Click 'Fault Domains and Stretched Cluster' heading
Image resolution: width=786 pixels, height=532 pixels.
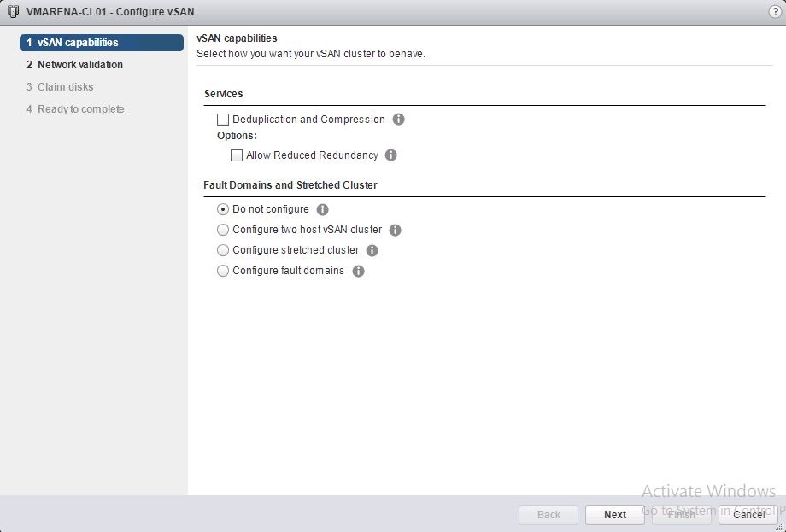point(290,184)
